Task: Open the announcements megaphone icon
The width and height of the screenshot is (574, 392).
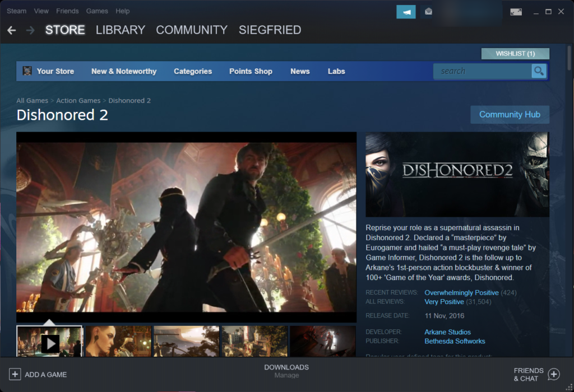Action: pyautogui.click(x=406, y=11)
